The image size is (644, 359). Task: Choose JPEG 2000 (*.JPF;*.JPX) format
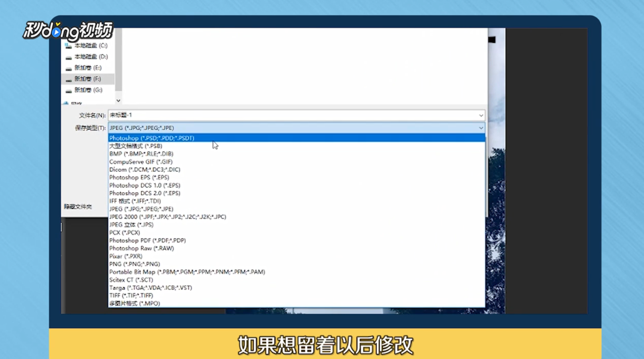tap(296, 217)
